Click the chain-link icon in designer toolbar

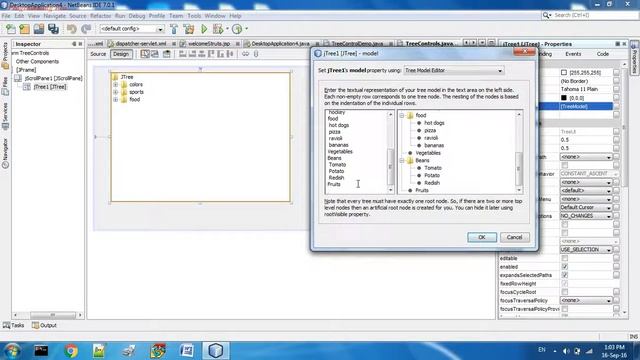[245, 54]
